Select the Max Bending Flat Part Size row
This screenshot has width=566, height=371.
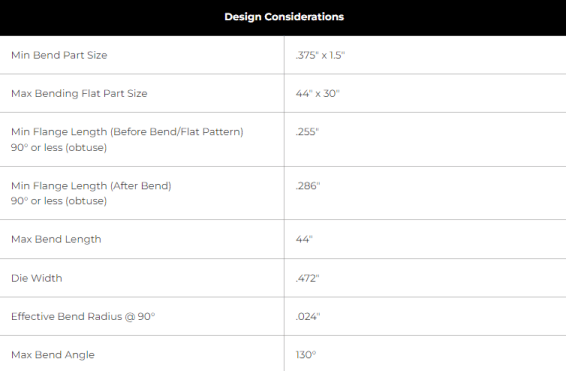click(x=283, y=93)
